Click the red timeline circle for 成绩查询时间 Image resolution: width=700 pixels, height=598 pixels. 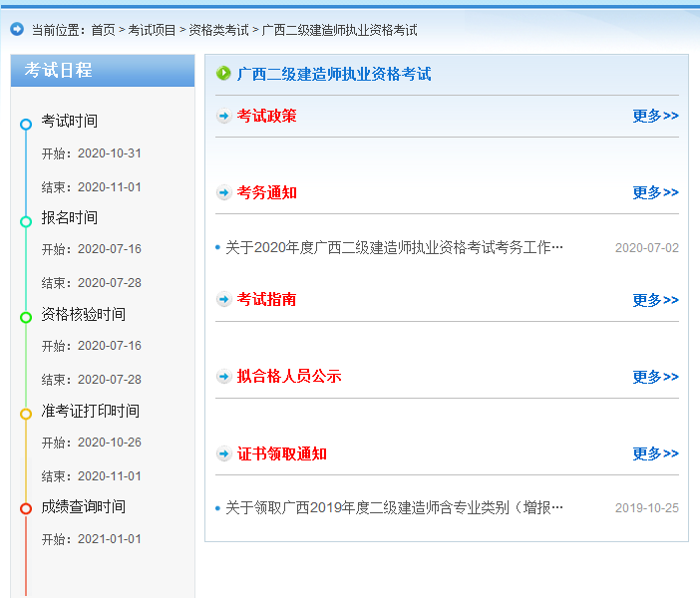point(26,509)
